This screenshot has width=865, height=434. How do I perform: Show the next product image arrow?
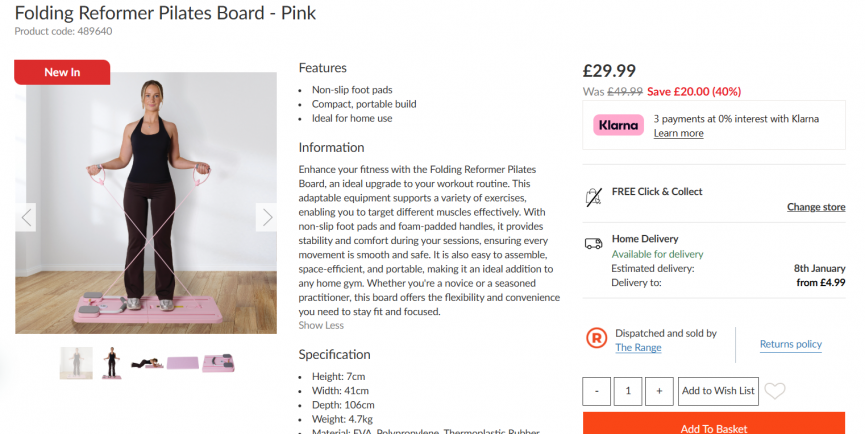(x=266, y=217)
